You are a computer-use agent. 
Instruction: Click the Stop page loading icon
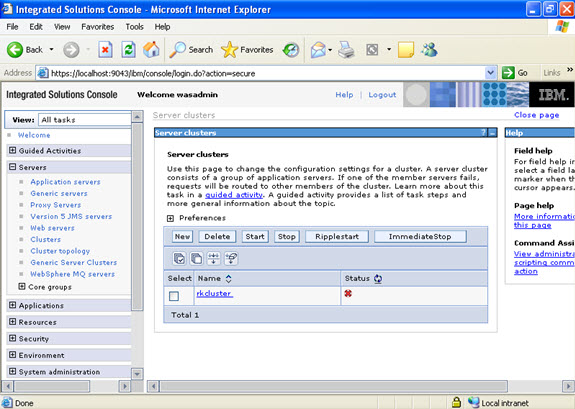pos(105,50)
